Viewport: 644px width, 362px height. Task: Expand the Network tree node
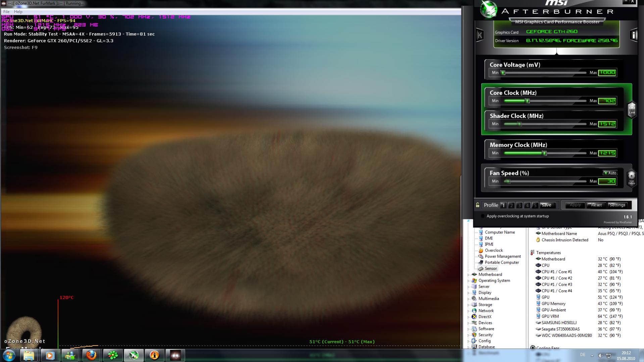(468, 311)
